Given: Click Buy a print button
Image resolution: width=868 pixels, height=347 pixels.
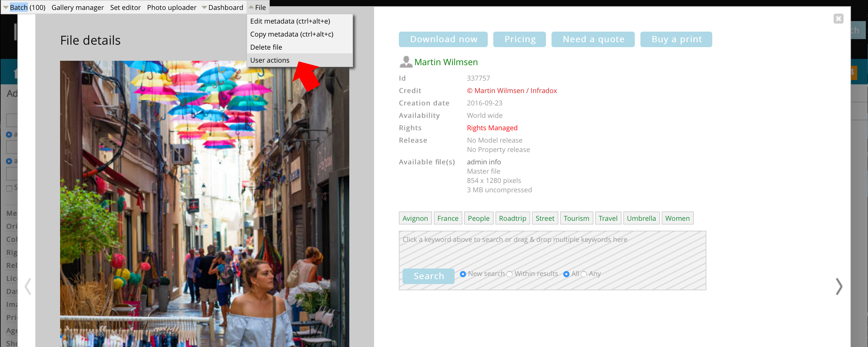Looking at the screenshot, I should pos(676,39).
